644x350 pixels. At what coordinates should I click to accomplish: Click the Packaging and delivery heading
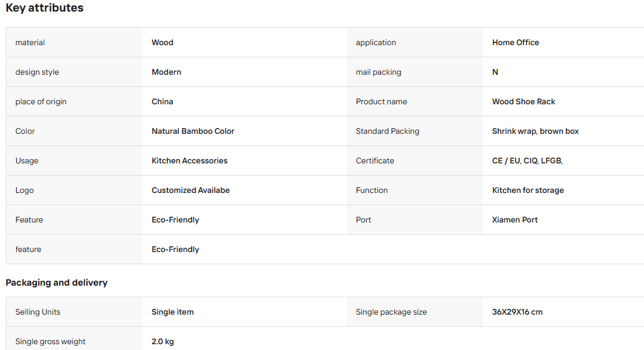[56, 283]
